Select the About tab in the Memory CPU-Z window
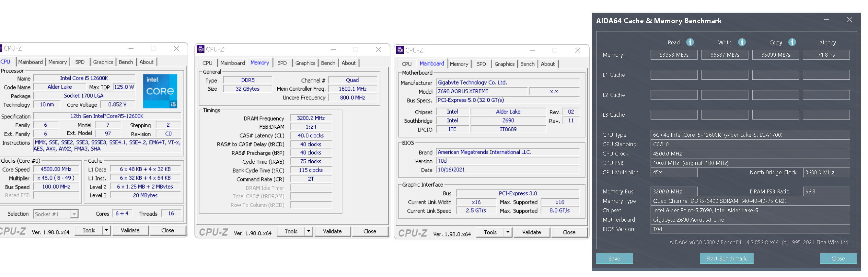Image resolution: width=868 pixels, height=277 pixels. click(349, 63)
